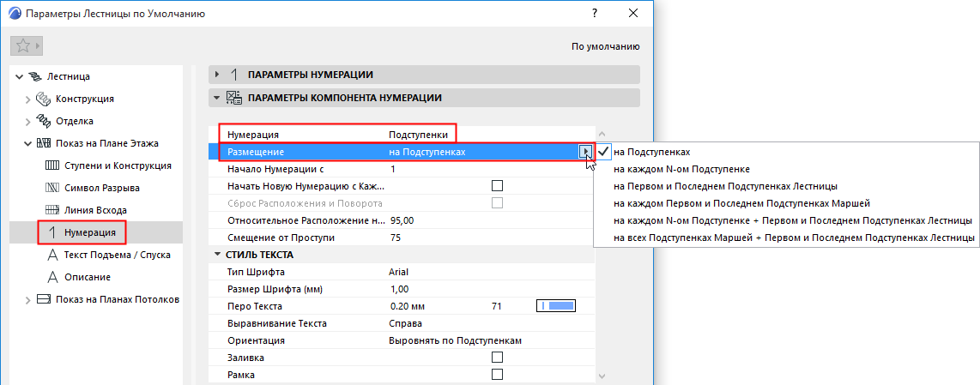Select на Подступенках menu option
980x385 pixels.
651,152
